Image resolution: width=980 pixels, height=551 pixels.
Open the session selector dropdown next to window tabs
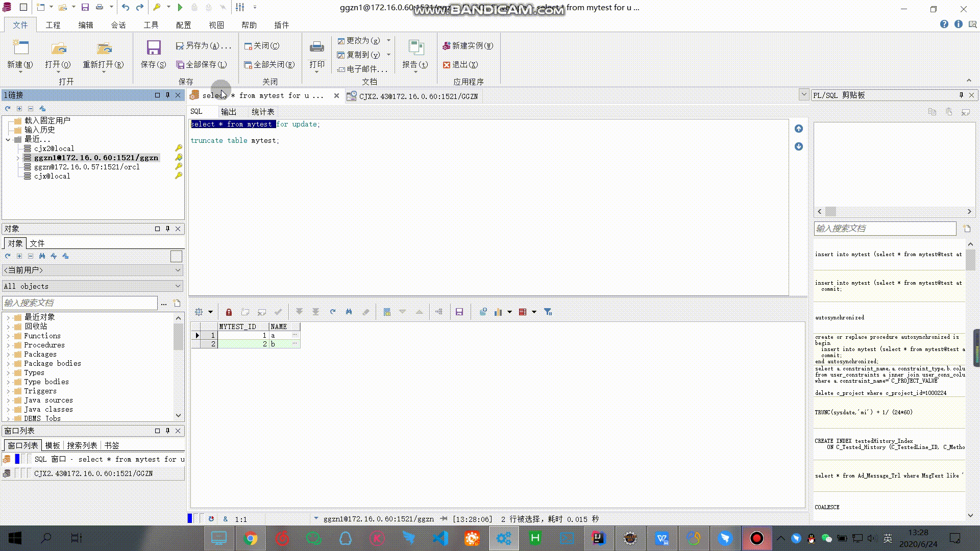(x=803, y=94)
